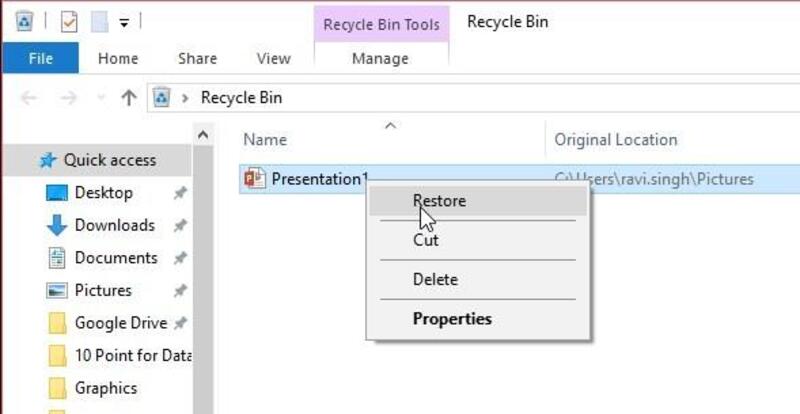
Task: Sort by the Original Location column header
Action: (616, 140)
